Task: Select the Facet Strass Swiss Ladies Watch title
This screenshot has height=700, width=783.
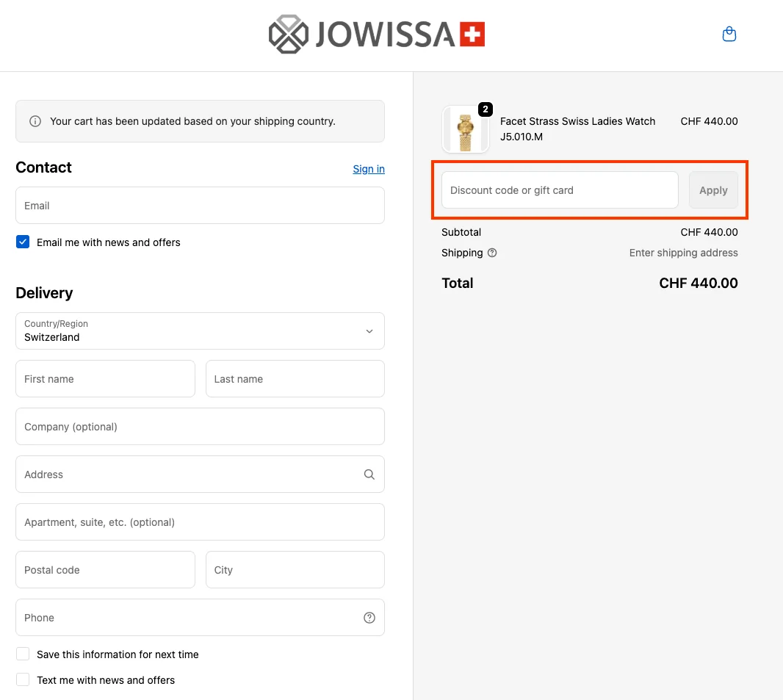Action: [577, 121]
